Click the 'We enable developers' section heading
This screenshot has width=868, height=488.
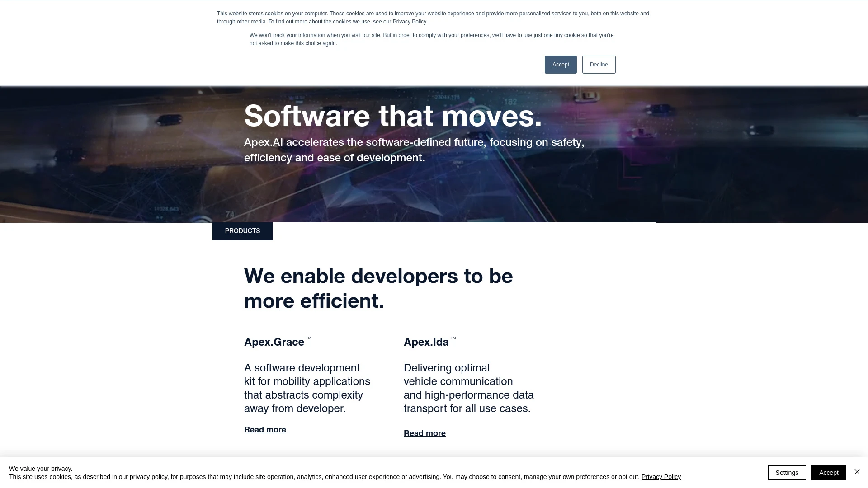pyautogui.click(x=378, y=288)
